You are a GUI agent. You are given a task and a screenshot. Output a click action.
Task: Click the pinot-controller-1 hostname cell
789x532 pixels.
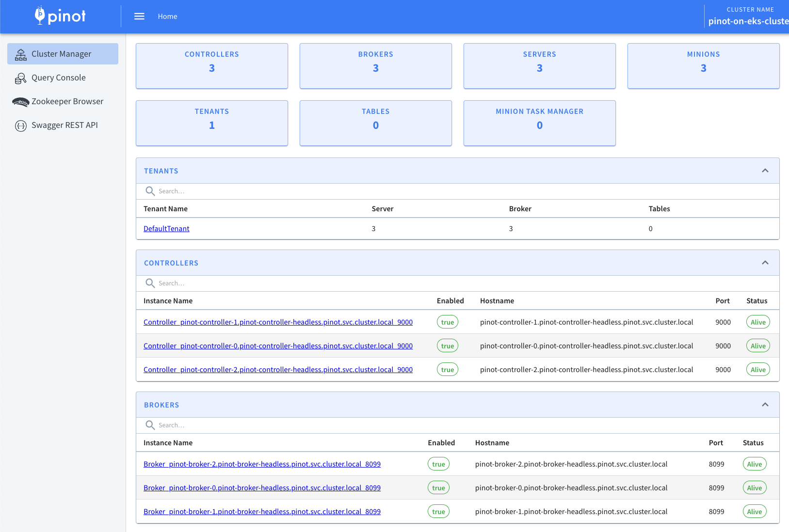586,322
